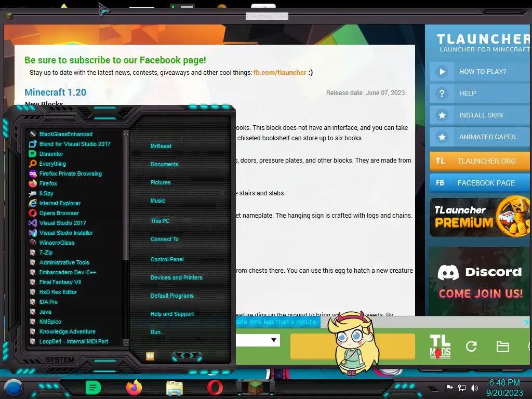Image resolution: width=532 pixels, height=399 pixels.
Task: Click the Action Center flag tray icon
Action: point(449,388)
